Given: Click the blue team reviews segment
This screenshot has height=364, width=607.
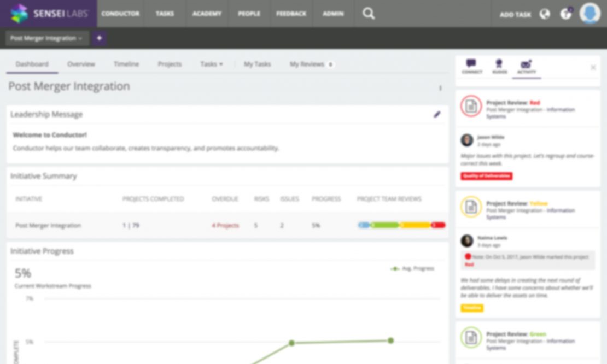Looking at the screenshot, I should (364, 225).
